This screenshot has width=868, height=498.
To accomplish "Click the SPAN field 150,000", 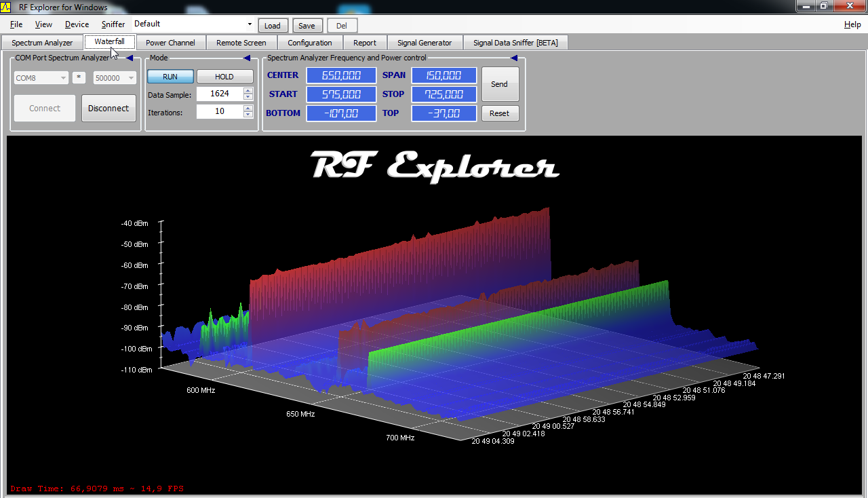I will coord(444,75).
